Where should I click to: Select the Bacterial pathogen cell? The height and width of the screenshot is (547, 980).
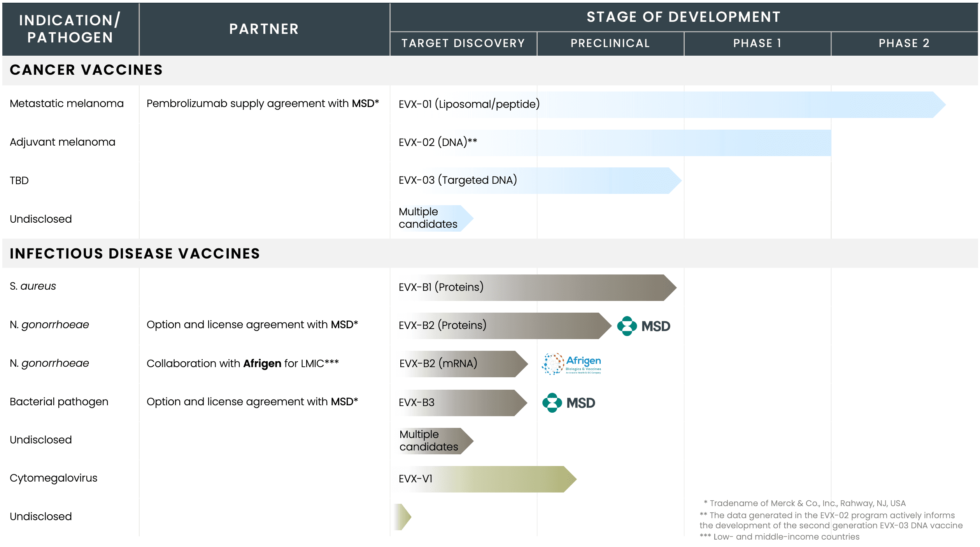pos(59,402)
